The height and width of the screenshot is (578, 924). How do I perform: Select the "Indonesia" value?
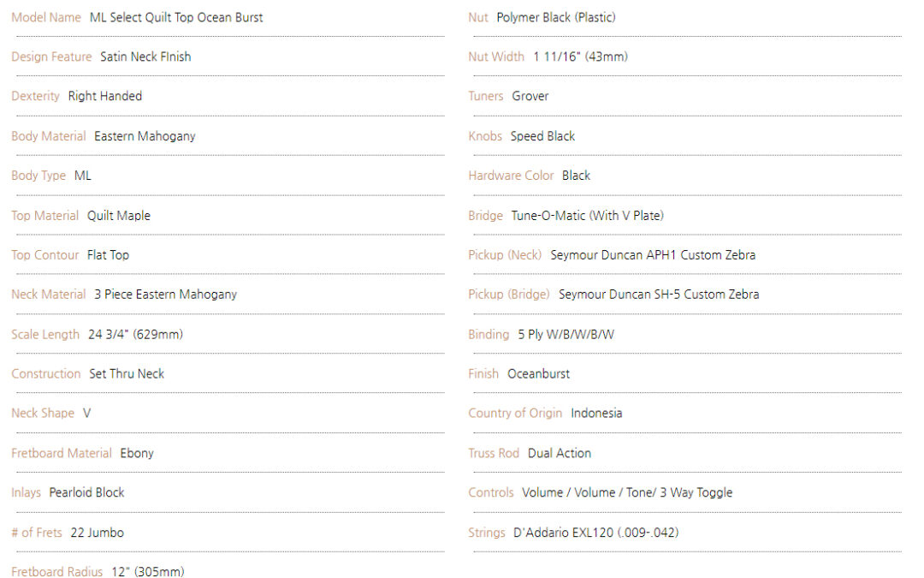pyautogui.click(x=596, y=414)
